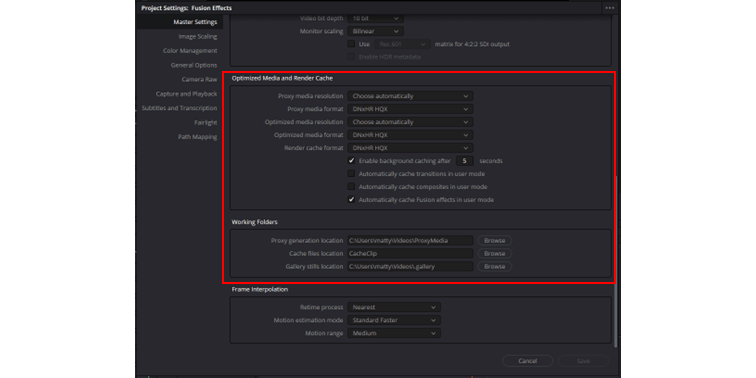This screenshot has height=378, width=756.
Task: Click the Gallery stills location field
Action: (x=410, y=267)
